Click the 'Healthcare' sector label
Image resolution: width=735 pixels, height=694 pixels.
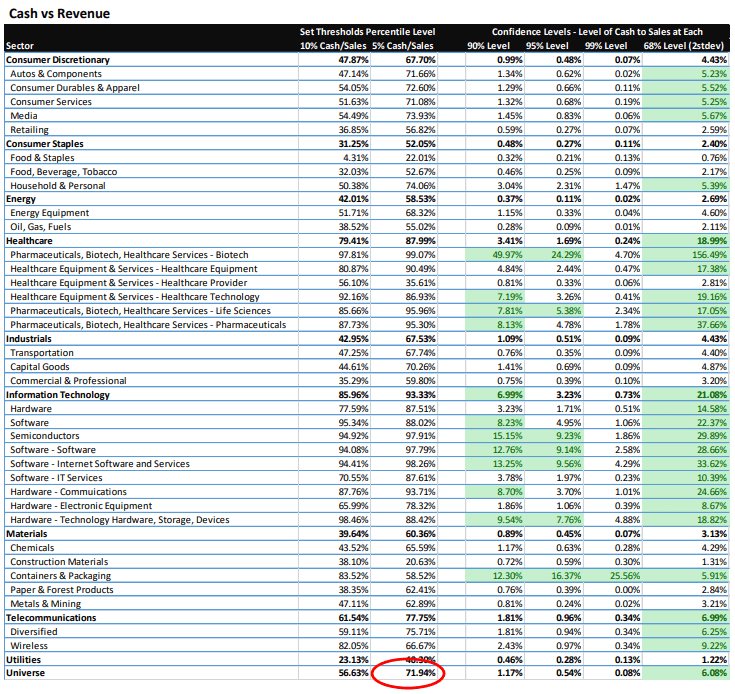(x=29, y=241)
